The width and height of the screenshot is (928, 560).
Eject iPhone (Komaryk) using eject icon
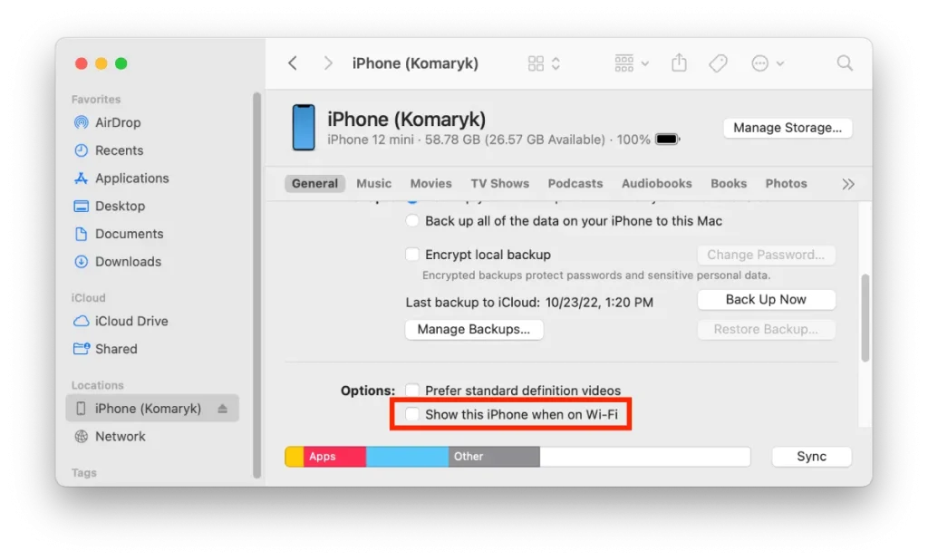click(223, 409)
